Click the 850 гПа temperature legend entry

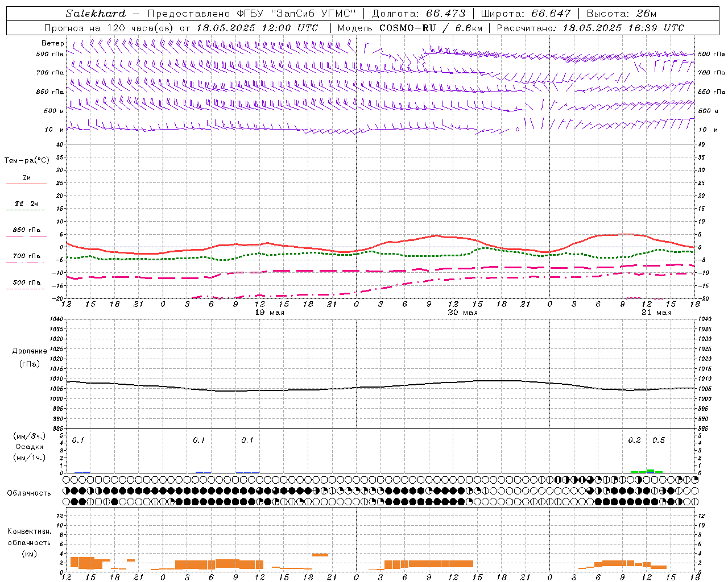click(x=26, y=230)
